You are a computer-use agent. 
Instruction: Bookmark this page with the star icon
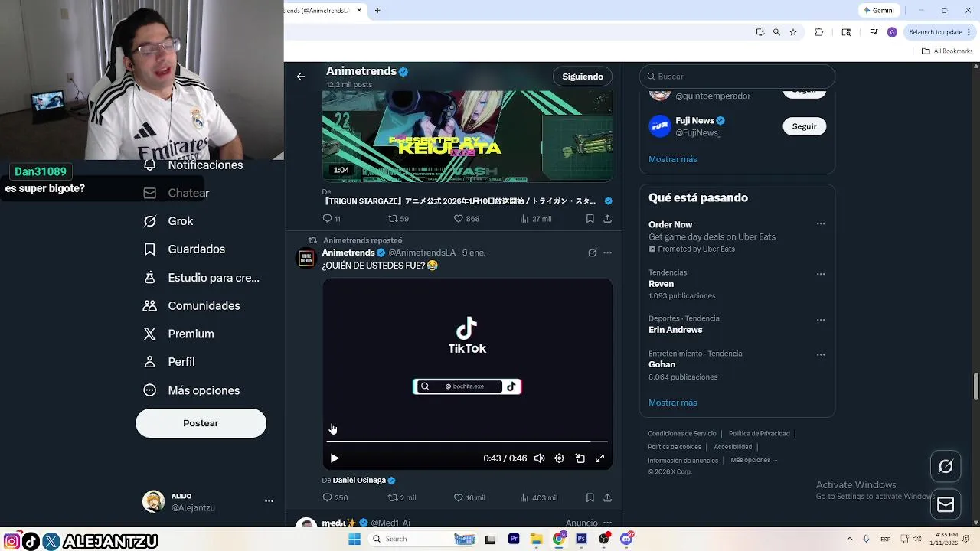(x=793, y=32)
